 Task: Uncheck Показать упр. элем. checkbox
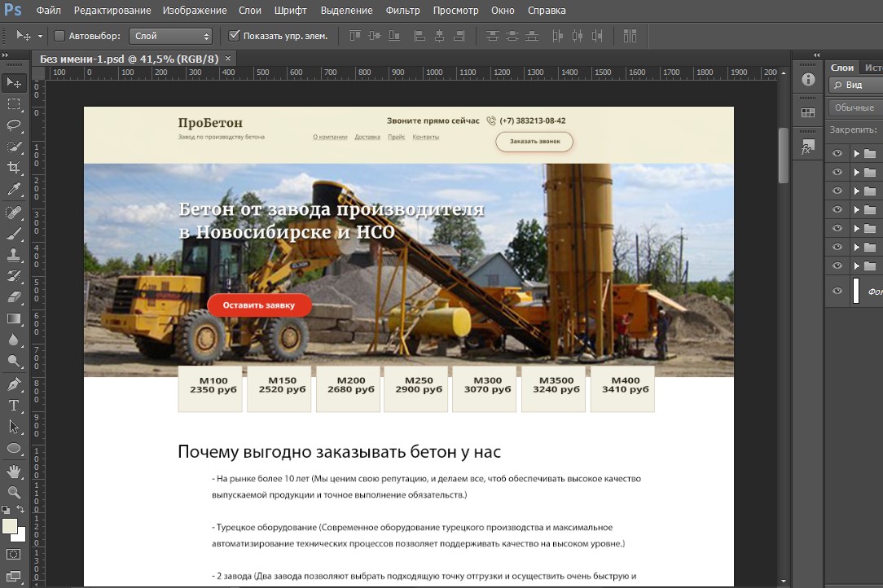pyautogui.click(x=235, y=36)
